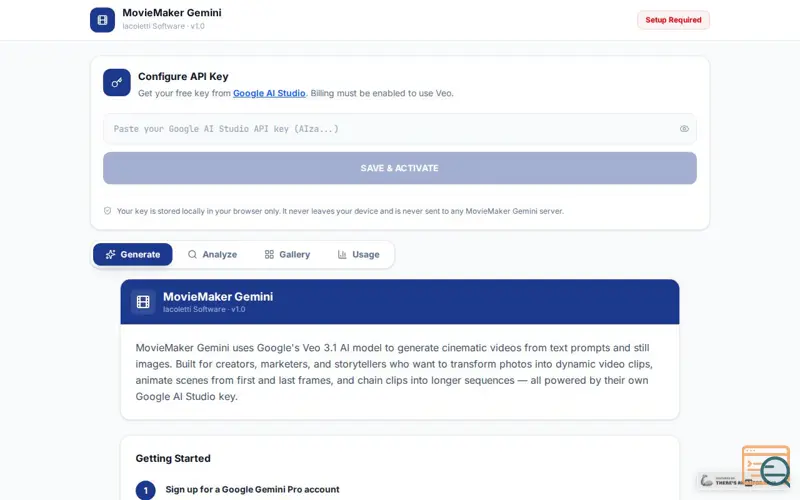The height and width of the screenshot is (500, 800).
Task: Click the key icon beside Configure API Key
Action: tap(117, 82)
